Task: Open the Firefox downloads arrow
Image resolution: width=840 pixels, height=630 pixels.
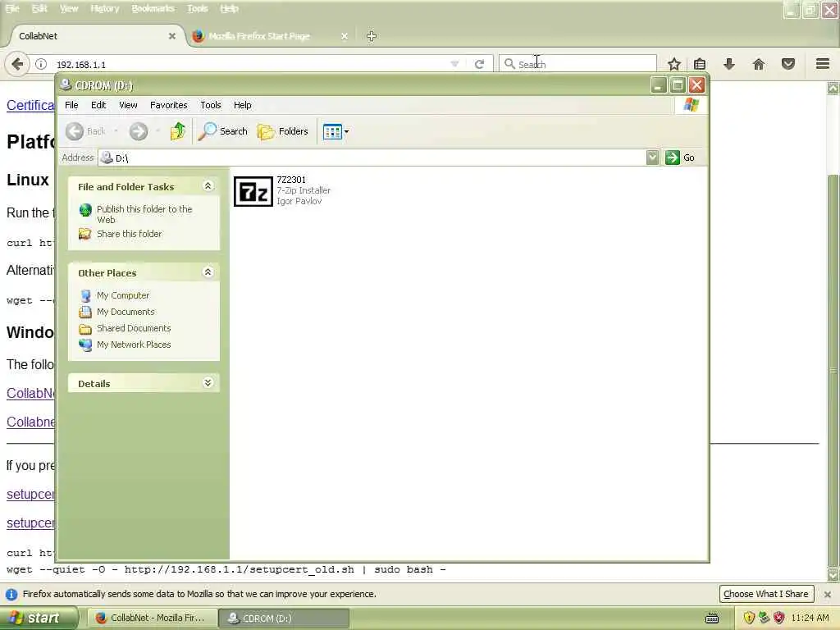Action: click(x=729, y=64)
